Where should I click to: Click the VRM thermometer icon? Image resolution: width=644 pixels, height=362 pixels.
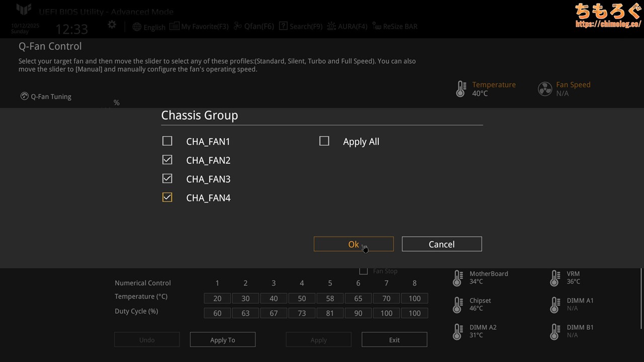554,278
